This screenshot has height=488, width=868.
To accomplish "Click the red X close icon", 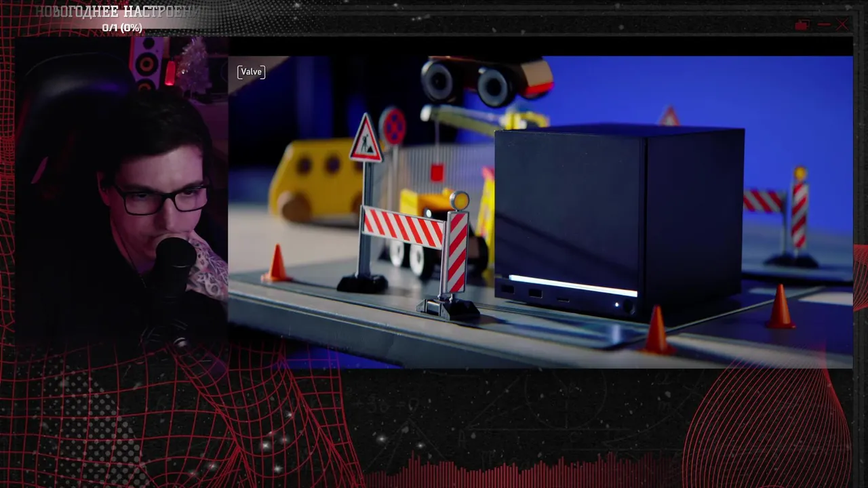I will click(842, 25).
